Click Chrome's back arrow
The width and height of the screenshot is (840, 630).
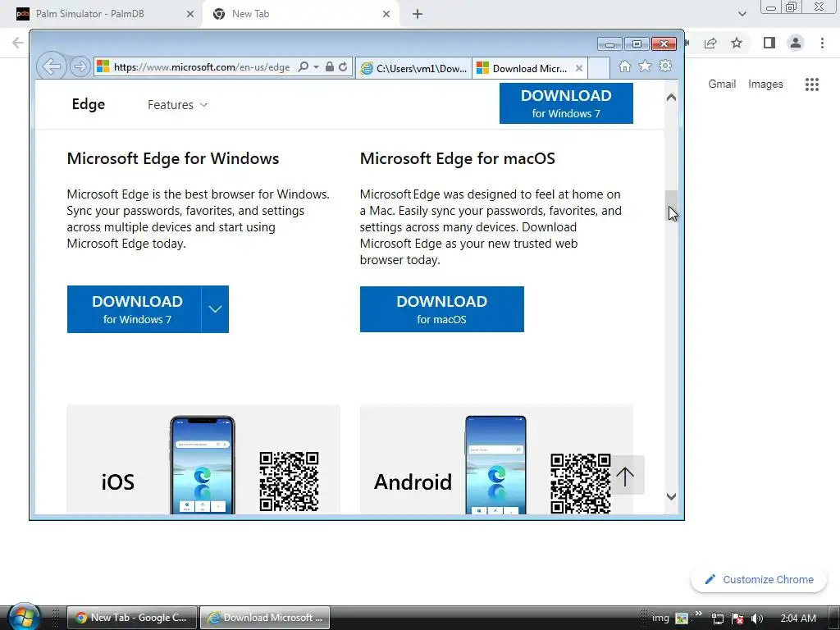coord(18,43)
